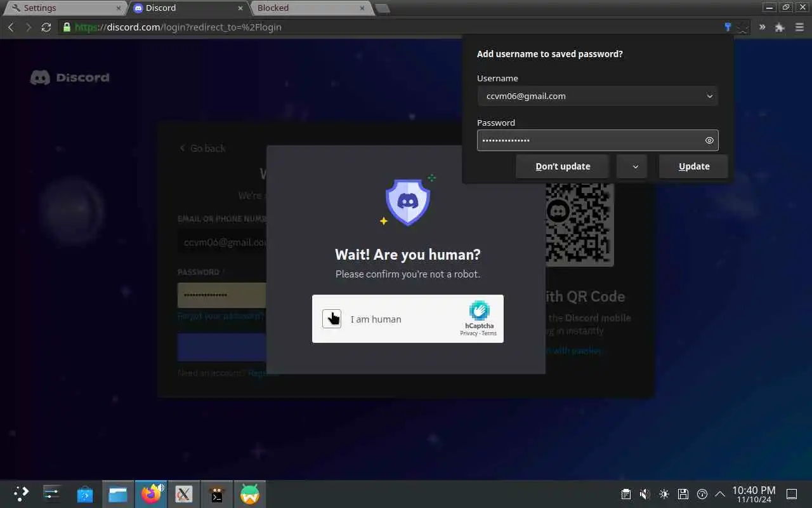
Task: Click the Don't update button
Action: coord(563,166)
